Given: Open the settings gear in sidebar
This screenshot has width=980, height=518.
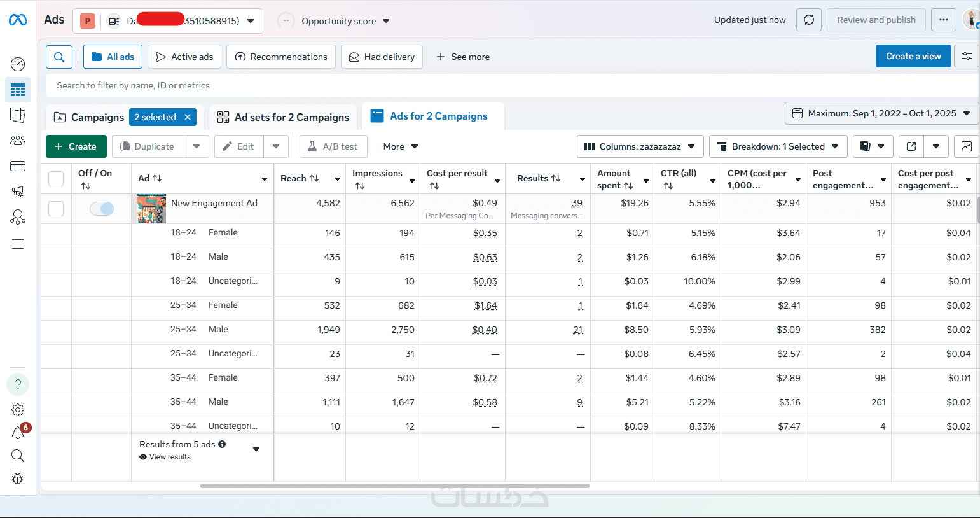Looking at the screenshot, I should [x=18, y=410].
